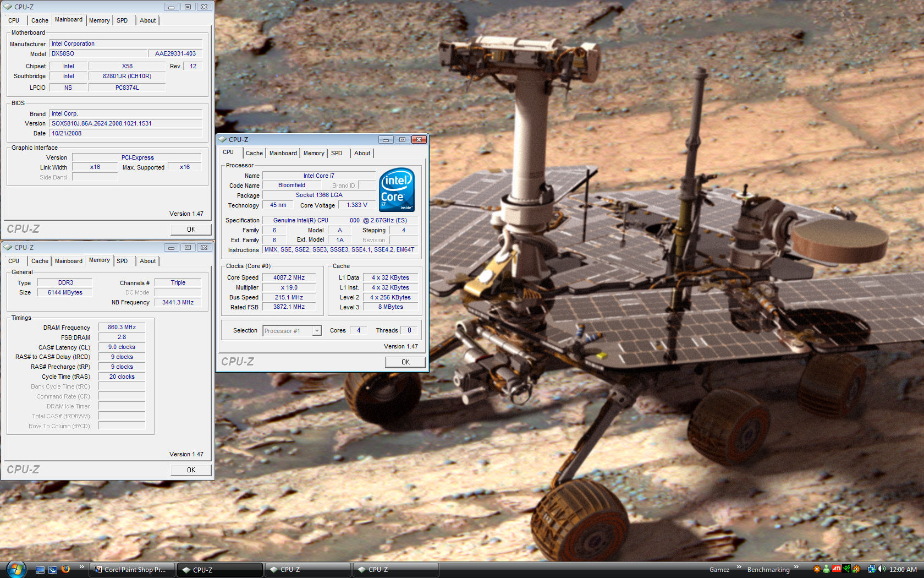Viewport: 924px width, 578px height.
Task: Open About tab in center CPU window
Action: (362, 153)
